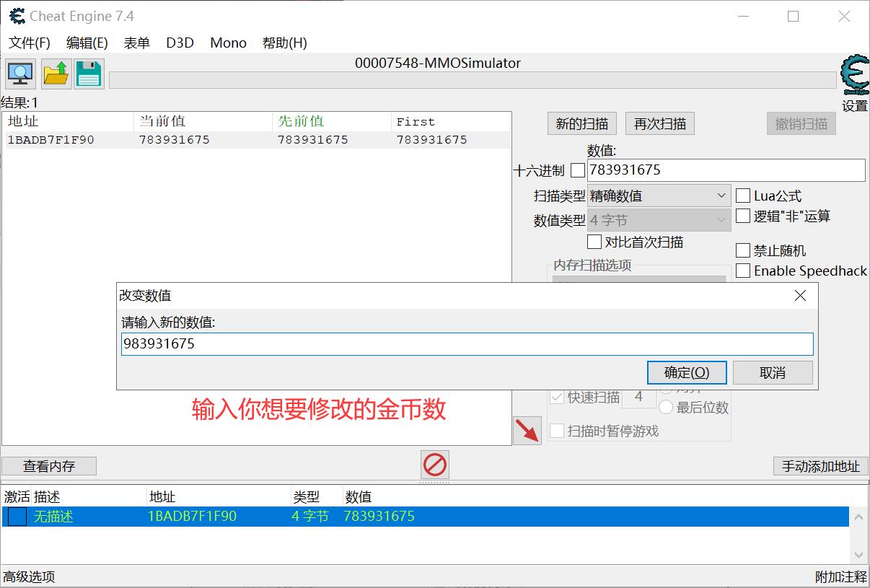Click the clear address list icon
870x588 pixels.
pos(435,465)
